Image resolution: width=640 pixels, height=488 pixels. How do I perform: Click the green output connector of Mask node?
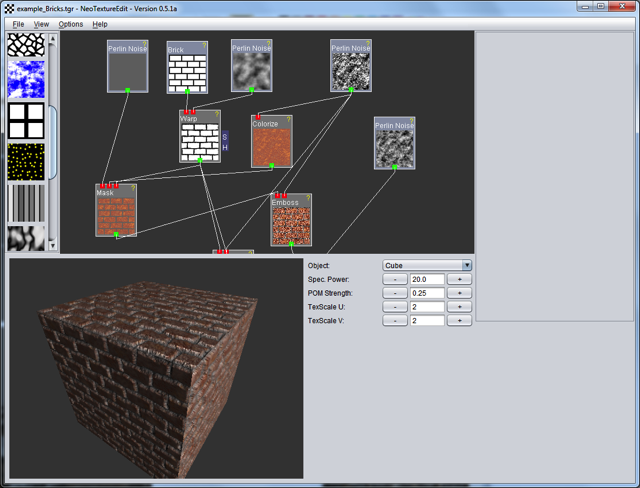(x=116, y=234)
